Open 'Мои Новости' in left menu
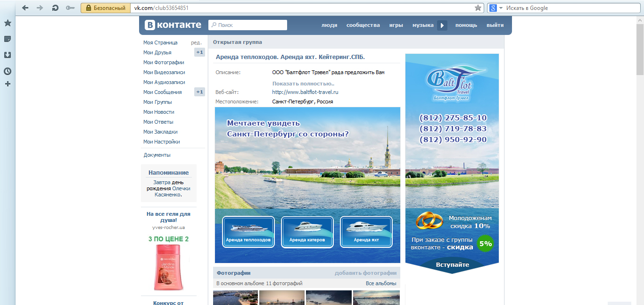Image resolution: width=644 pixels, height=305 pixels. [159, 112]
